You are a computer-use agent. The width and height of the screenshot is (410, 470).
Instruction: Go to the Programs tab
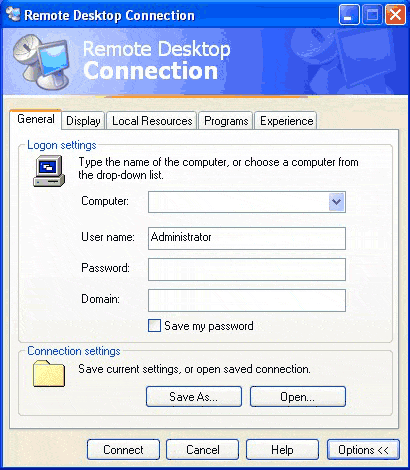[x=226, y=121]
